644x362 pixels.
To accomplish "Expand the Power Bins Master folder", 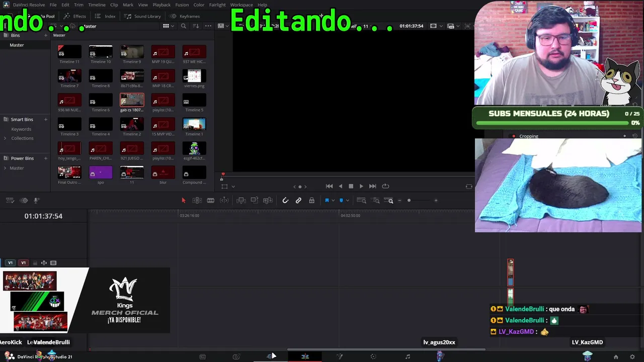I will pos(6,168).
